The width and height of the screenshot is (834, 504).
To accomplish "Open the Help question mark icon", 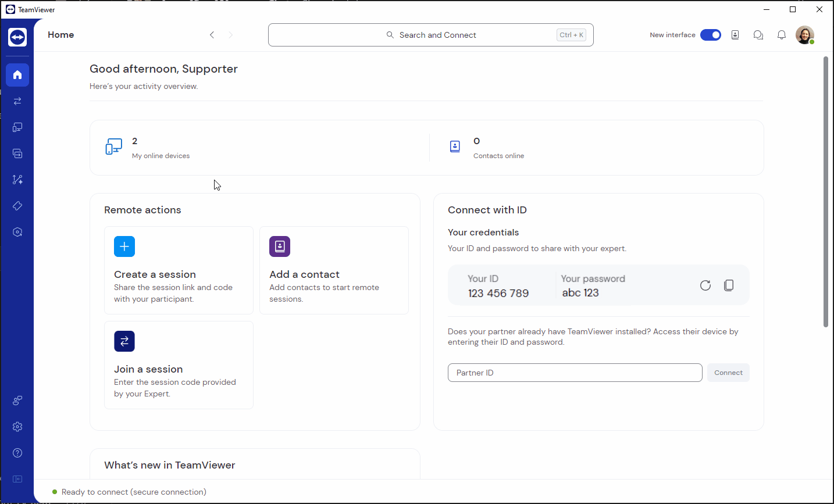I will (x=17, y=453).
